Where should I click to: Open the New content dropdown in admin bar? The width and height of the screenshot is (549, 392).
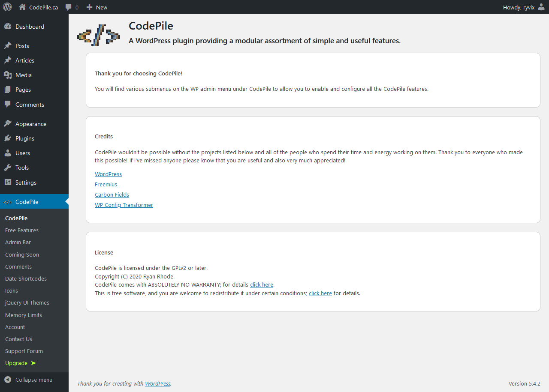(x=97, y=7)
